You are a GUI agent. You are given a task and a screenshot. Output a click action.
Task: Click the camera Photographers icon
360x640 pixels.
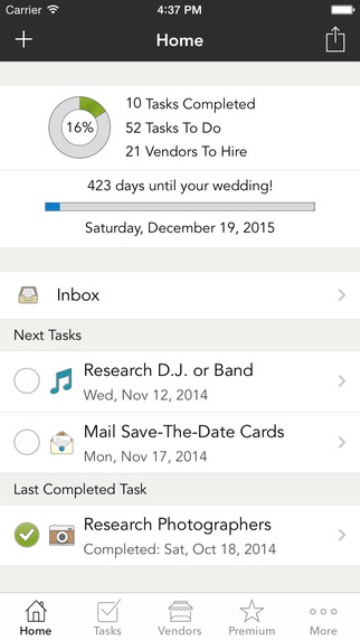pyautogui.click(x=62, y=535)
